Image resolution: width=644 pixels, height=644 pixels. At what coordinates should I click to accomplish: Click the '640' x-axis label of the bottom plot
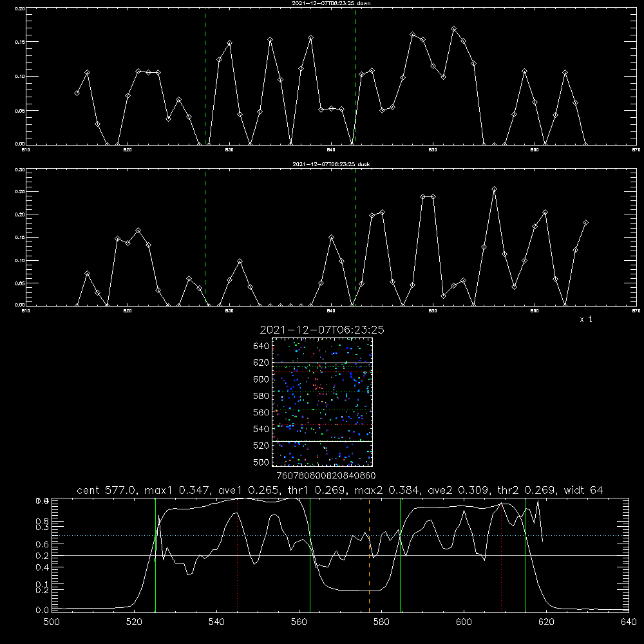(x=629, y=622)
